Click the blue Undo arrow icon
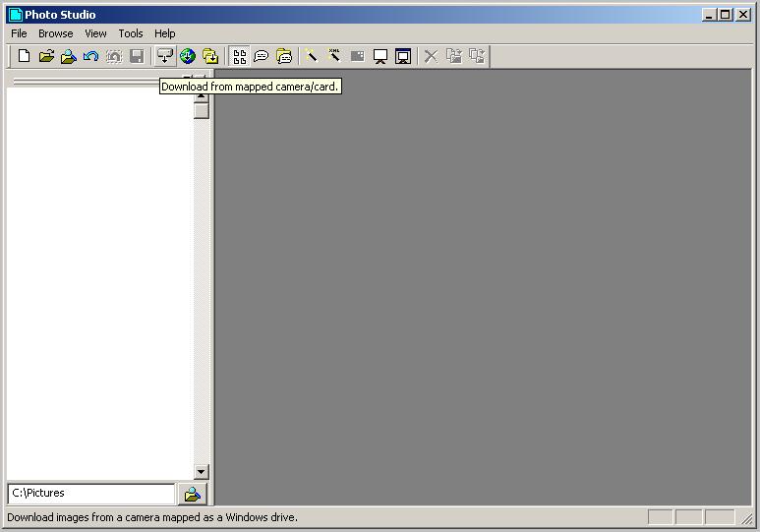The width and height of the screenshot is (760, 532). click(x=91, y=56)
